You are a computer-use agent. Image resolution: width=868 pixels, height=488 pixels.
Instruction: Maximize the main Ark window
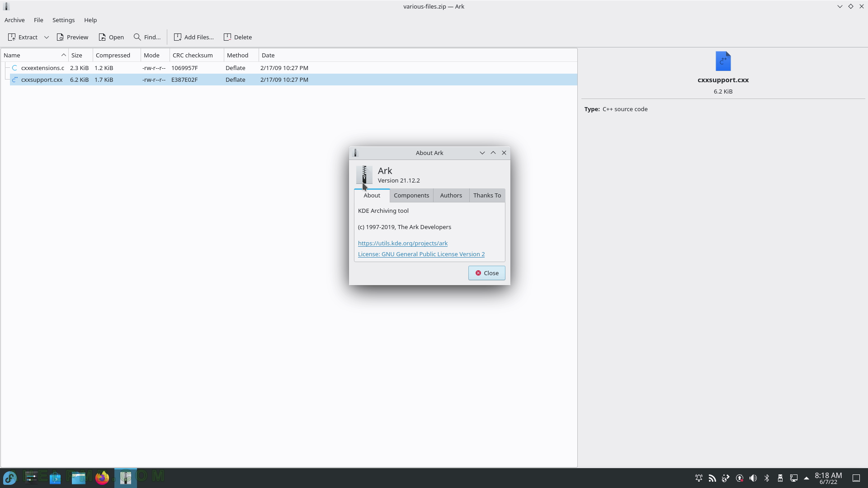pos(851,6)
